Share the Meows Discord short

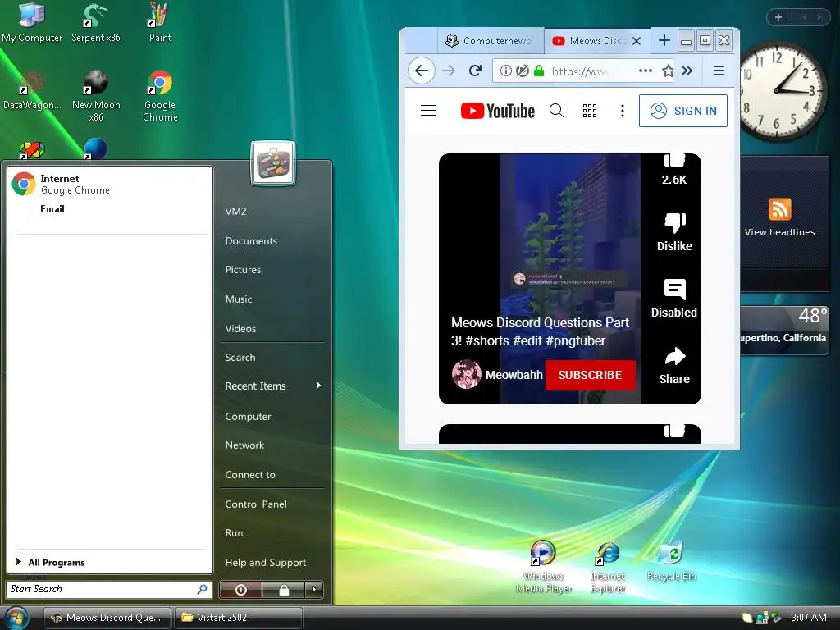click(x=674, y=365)
